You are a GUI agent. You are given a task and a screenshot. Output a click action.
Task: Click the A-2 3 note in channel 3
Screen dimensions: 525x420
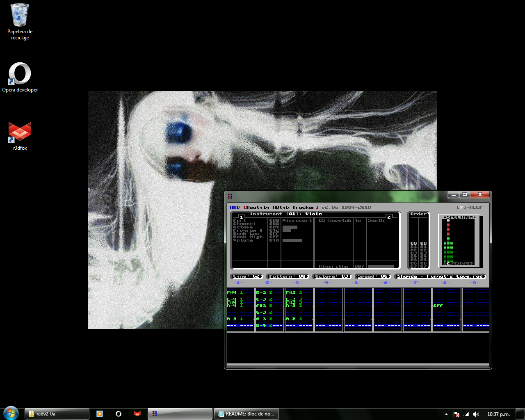click(294, 319)
